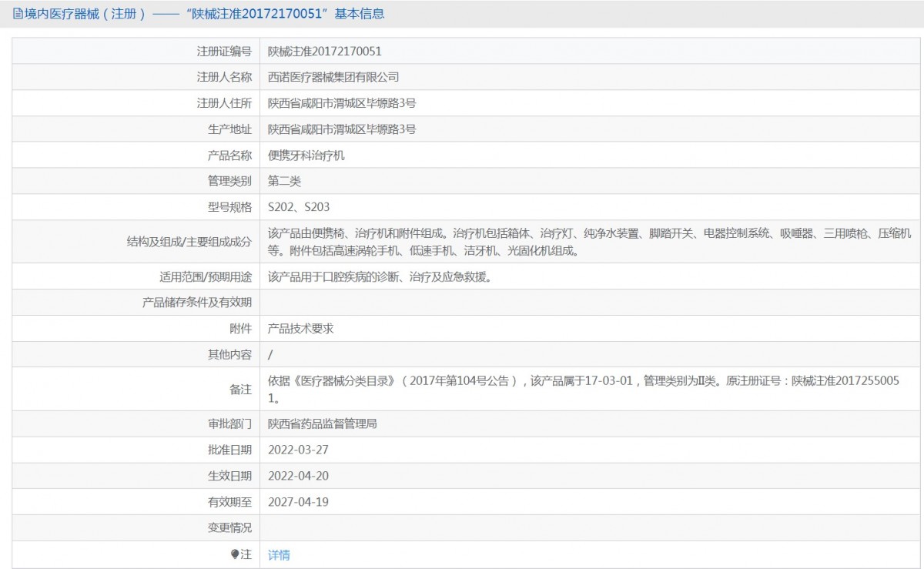This screenshot has height=569, width=924.
Task: Click the 其他内容 slash value
Action: (x=270, y=354)
